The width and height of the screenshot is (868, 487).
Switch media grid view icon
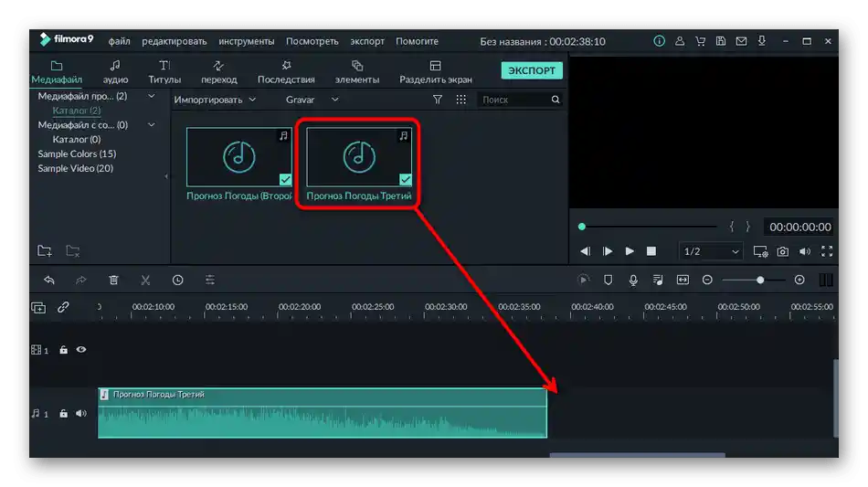click(x=460, y=100)
